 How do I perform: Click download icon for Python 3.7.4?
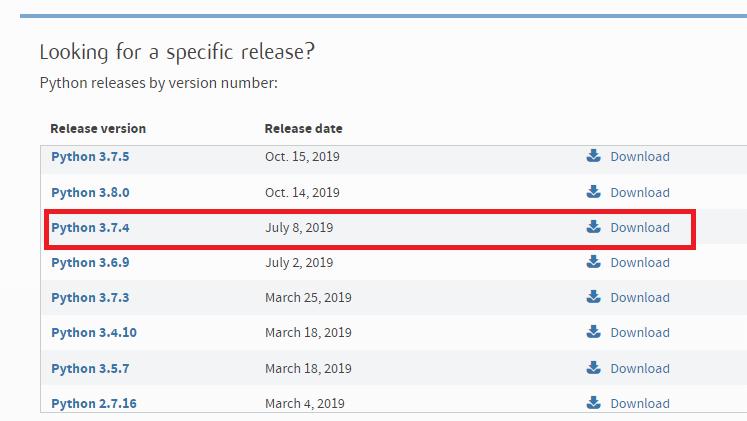tap(593, 227)
